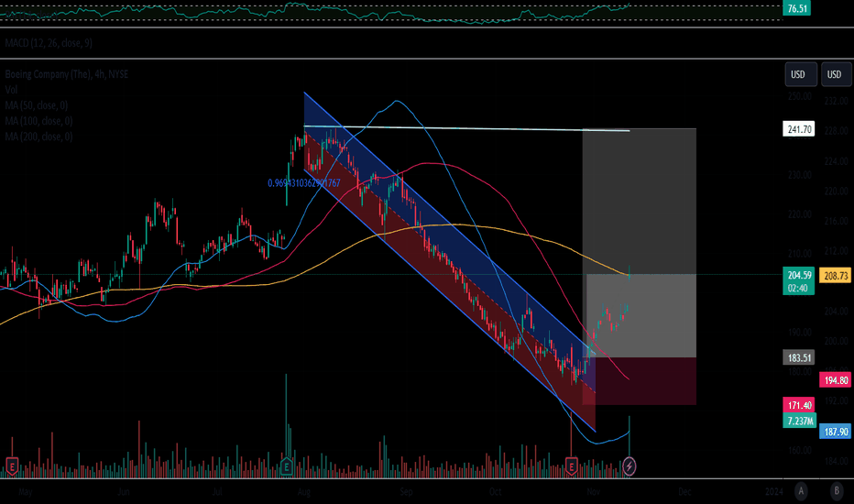Select the white horizontal trend line
The height and width of the screenshot is (504, 854).
[x=466, y=128]
